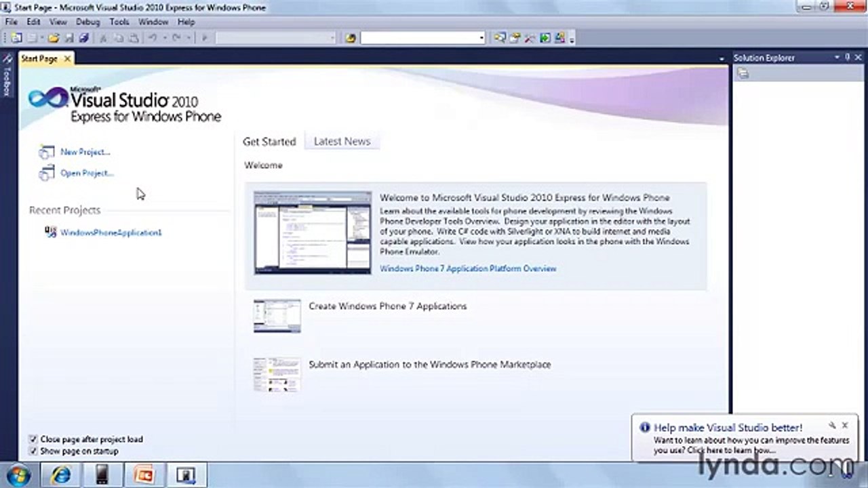Open the Edit menu
The width and height of the screenshot is (868, 488).
33,22
